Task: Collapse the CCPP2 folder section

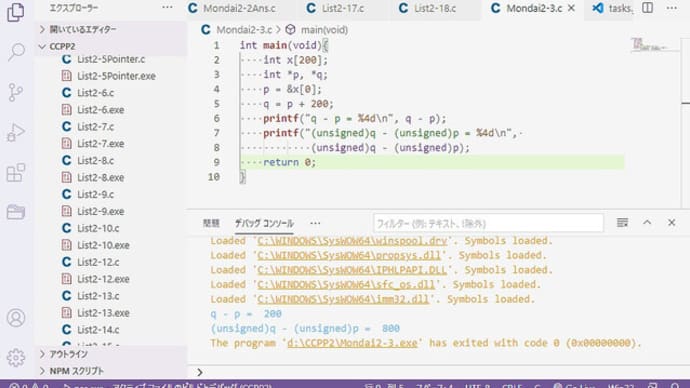Action: [x=110, y=46]
